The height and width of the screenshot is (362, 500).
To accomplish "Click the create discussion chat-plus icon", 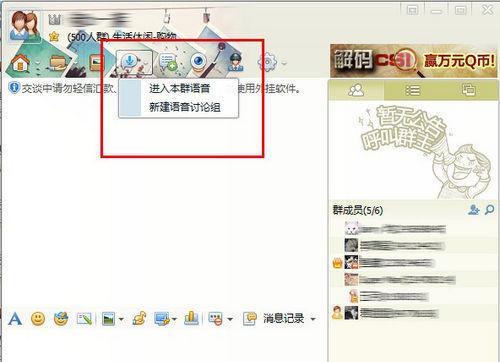I will (168, 62).
